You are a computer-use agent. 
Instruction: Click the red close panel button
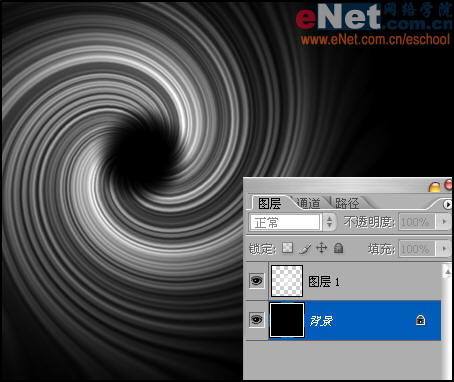pos(449,185)
